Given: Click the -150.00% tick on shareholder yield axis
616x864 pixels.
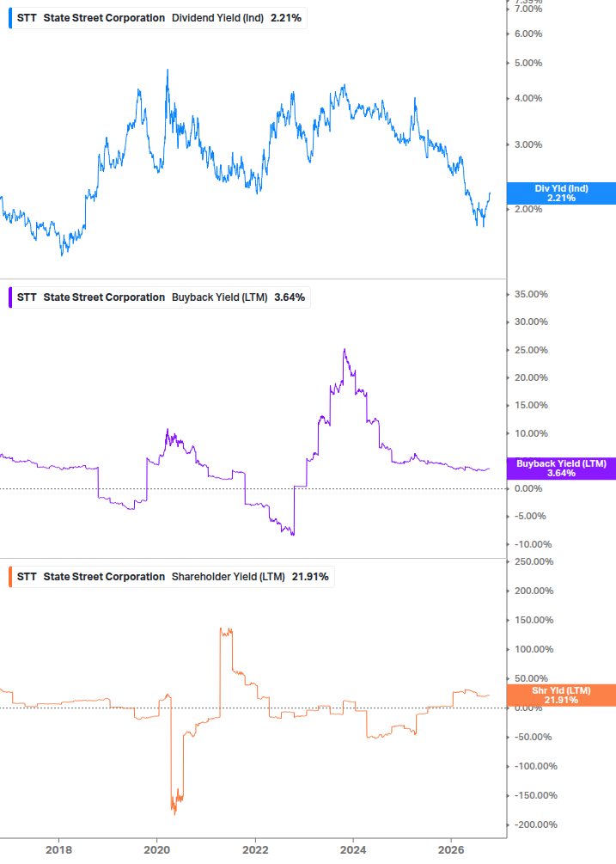Looking at the screenshot, I should tap(535, 796).
